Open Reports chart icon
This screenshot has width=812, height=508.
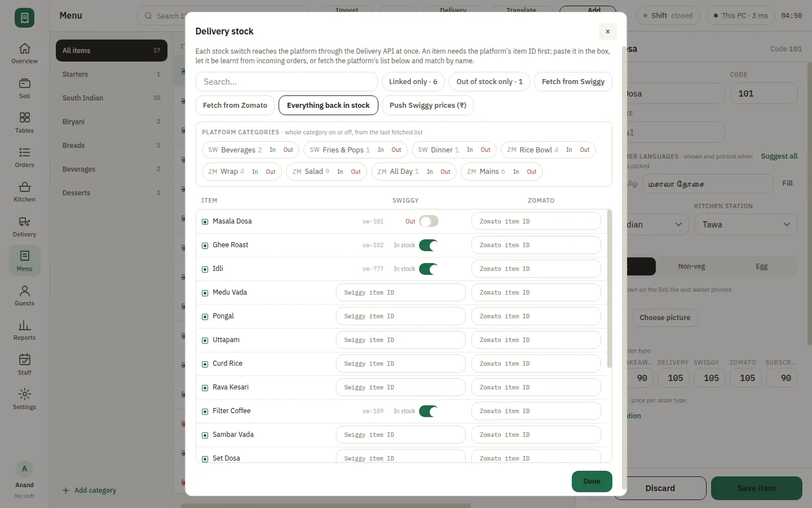24,325
